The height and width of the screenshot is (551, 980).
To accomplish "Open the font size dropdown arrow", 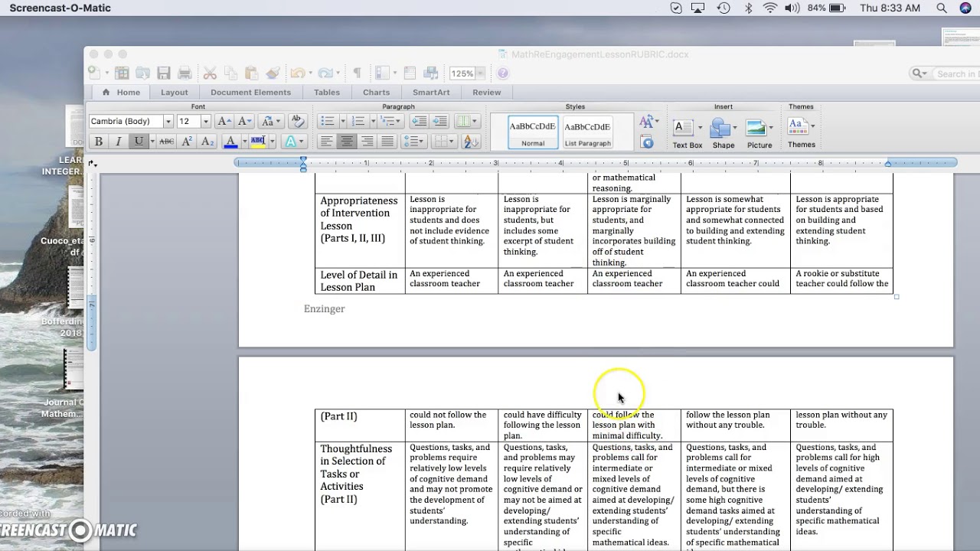I will pyautogui.click(x=205, y=122).
